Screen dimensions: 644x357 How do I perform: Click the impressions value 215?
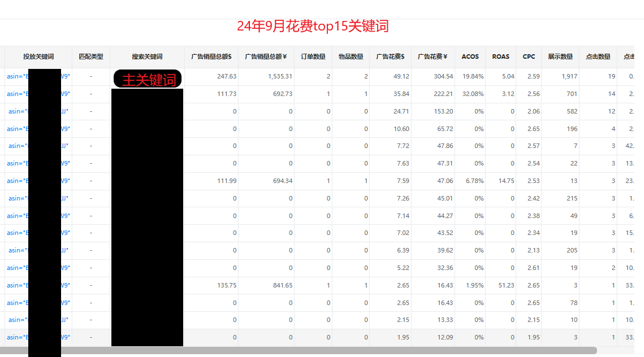pyautogui.click(x=572, y=198)
